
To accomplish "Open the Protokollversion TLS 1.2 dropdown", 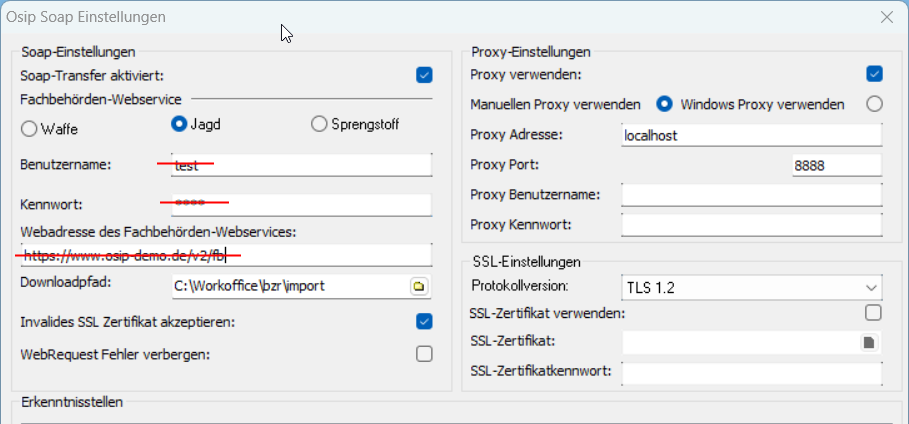I will 751,287.
